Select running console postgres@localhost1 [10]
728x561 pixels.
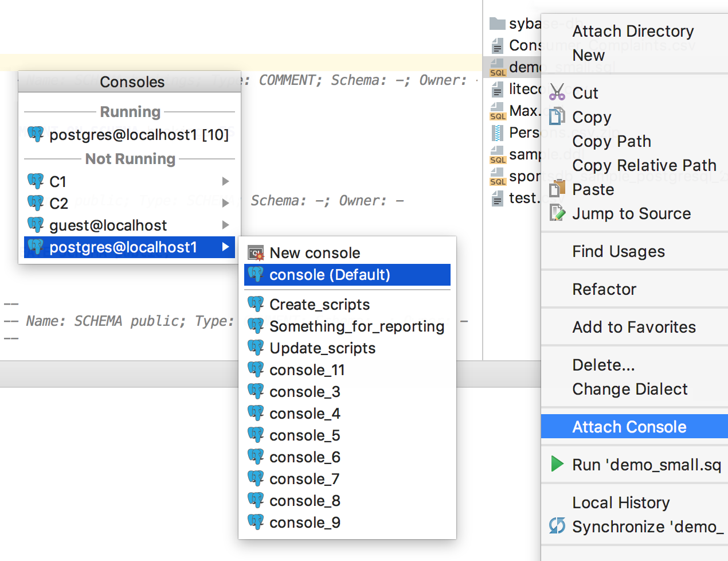click(130, 135)
